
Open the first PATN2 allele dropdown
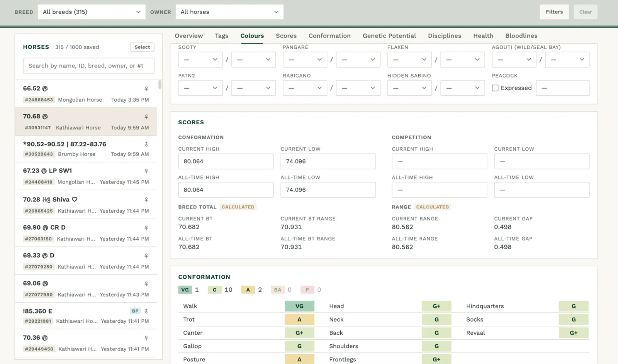(x=200, y=88)
